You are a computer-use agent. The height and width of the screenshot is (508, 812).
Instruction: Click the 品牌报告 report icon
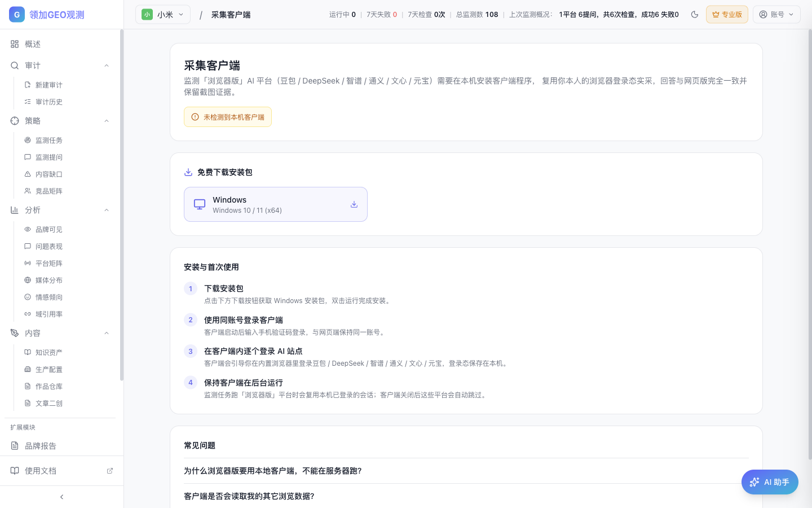(x=15, y=446)
